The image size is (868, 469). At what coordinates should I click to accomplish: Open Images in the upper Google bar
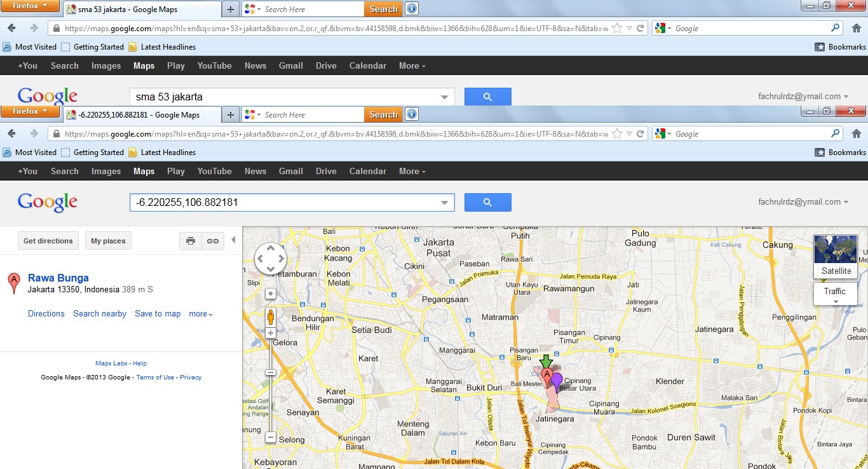(106, 65)
